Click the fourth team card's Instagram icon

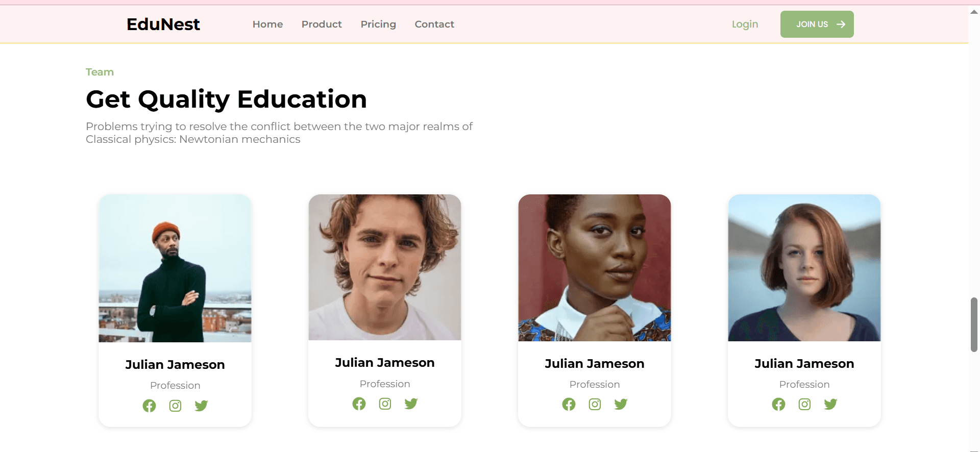click(x=804, y=405)
